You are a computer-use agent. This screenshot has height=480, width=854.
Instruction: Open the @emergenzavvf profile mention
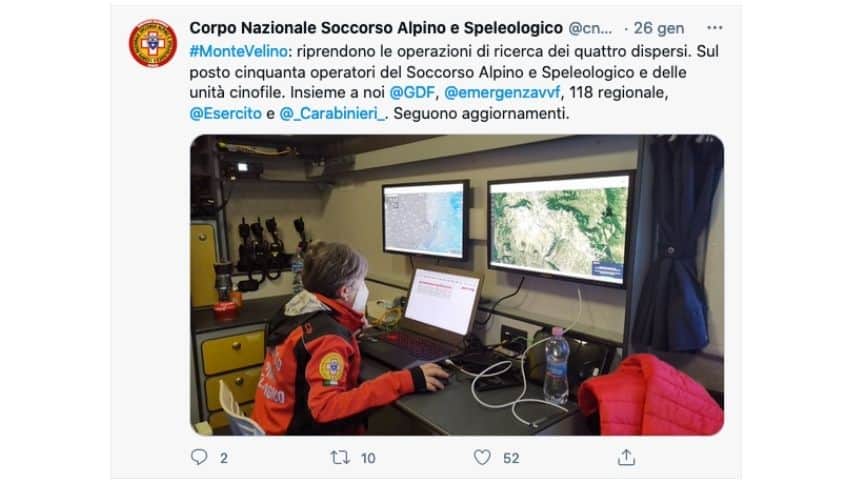(x=502, y=93)
